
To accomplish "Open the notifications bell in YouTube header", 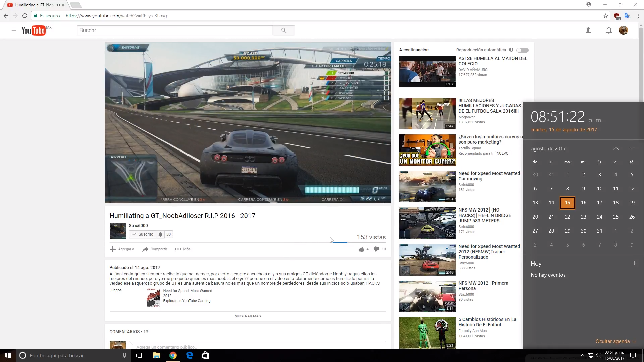I will coord(609,31).
